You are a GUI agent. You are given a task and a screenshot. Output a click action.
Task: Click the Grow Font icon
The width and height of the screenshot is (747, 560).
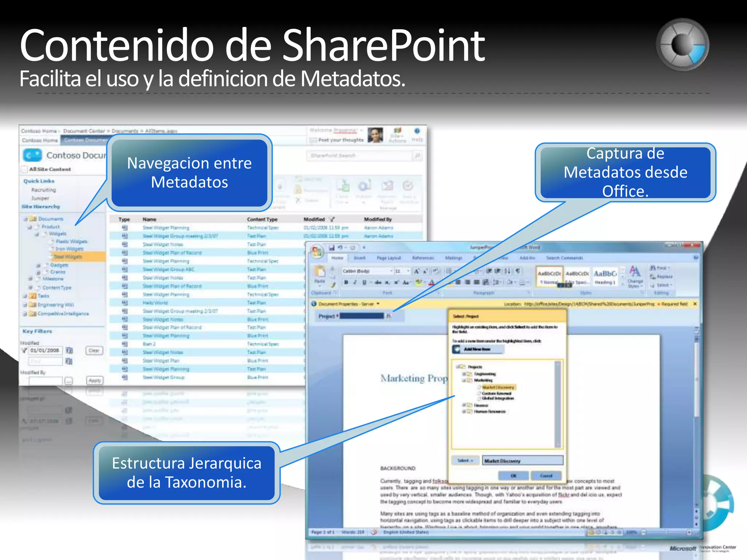pos(417,271)
